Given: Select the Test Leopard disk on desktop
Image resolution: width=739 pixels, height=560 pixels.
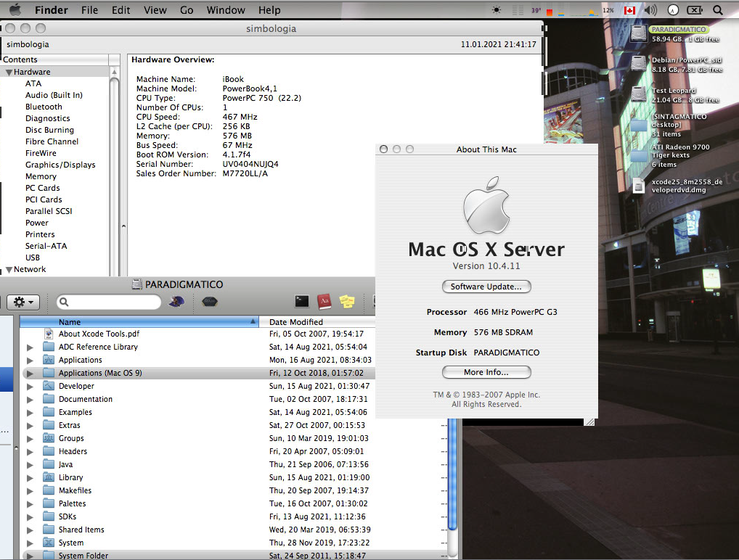Looking at the screenshot, I should tap(639, 95).
